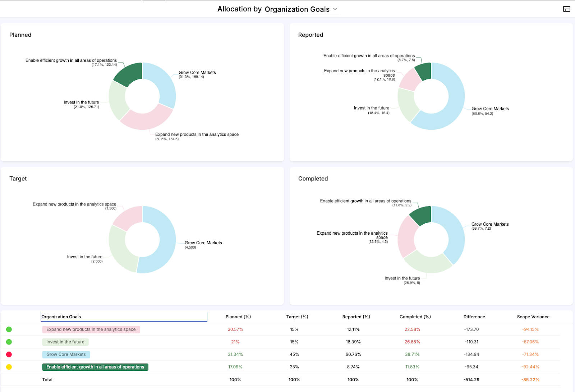Click the Difference column header
The height and width of the screenshot is (392, 575).
coord(474,317)
